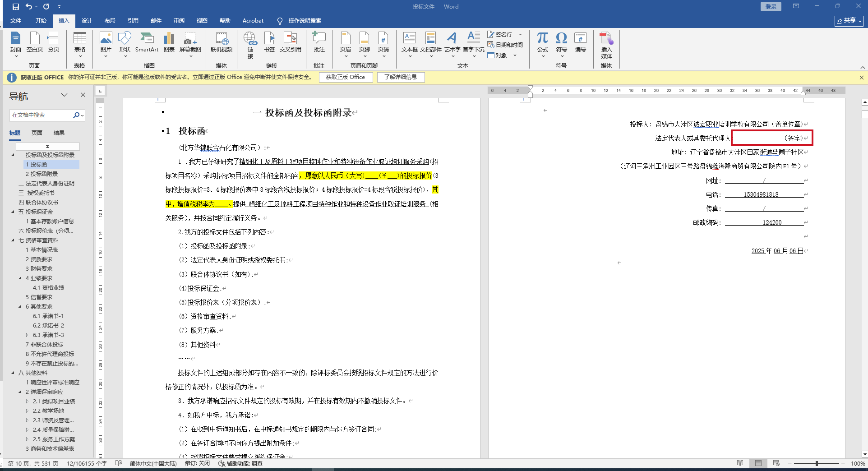This screenshot has height=471, width=868.
Task: Close the navigation pane
Action: click(83, 95)
